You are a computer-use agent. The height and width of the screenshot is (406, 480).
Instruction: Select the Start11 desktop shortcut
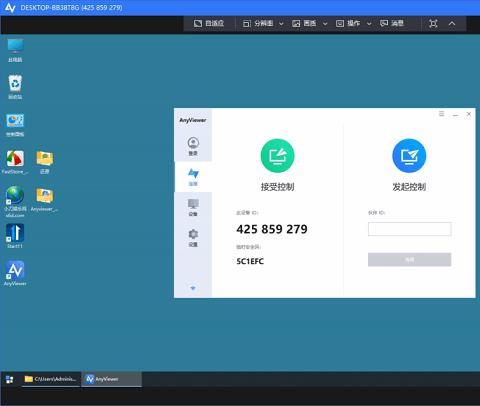point(15,236)
